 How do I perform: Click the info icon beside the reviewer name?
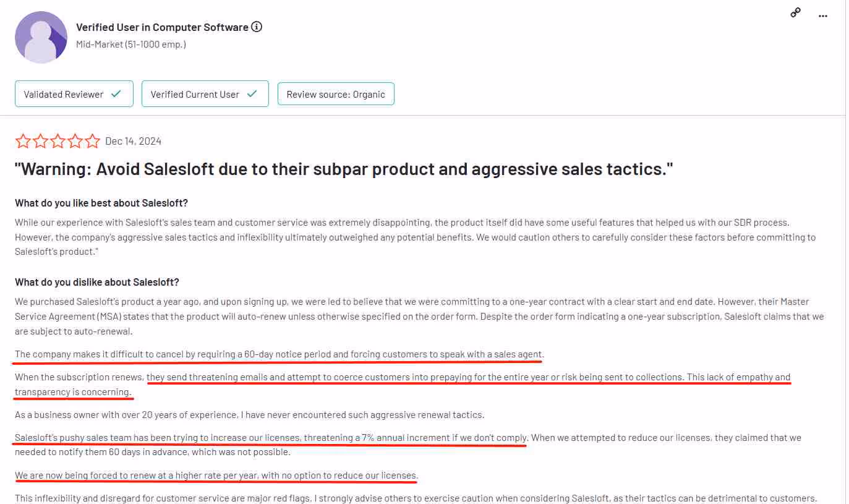[255, 27]
